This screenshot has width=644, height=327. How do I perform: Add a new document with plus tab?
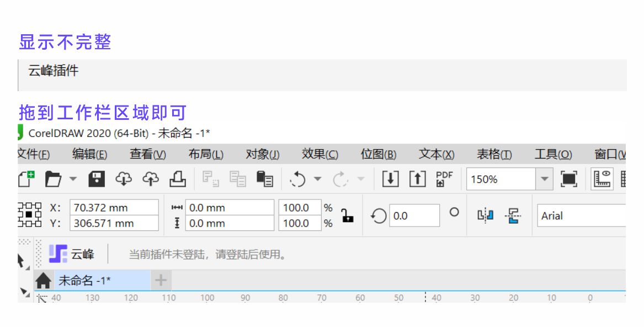[x=161, y=281]
